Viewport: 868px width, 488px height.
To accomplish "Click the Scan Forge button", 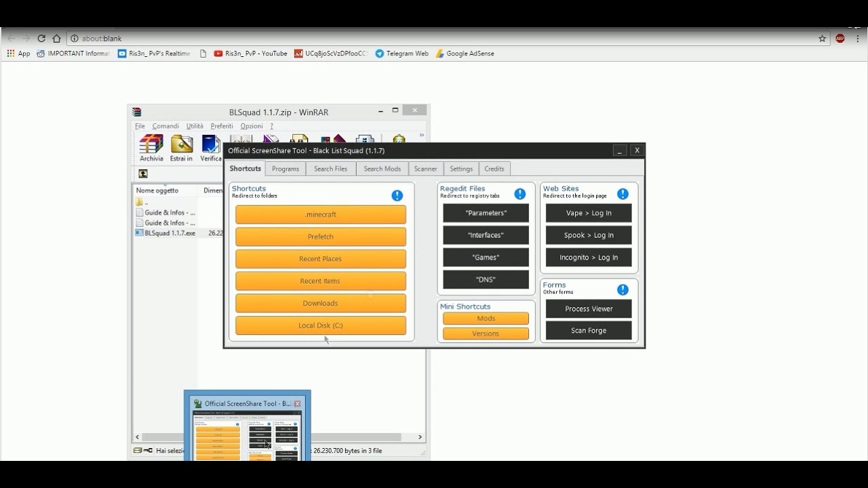I will coord(589,331).
